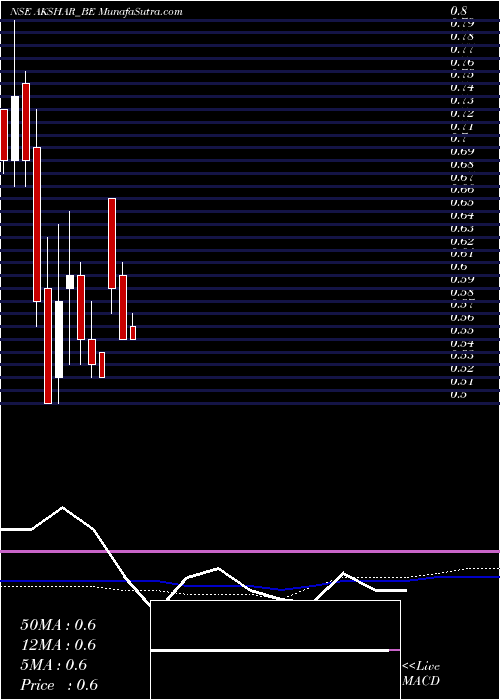
Task: Click the Price : 0.6 readout
Action: click(59, 685)
